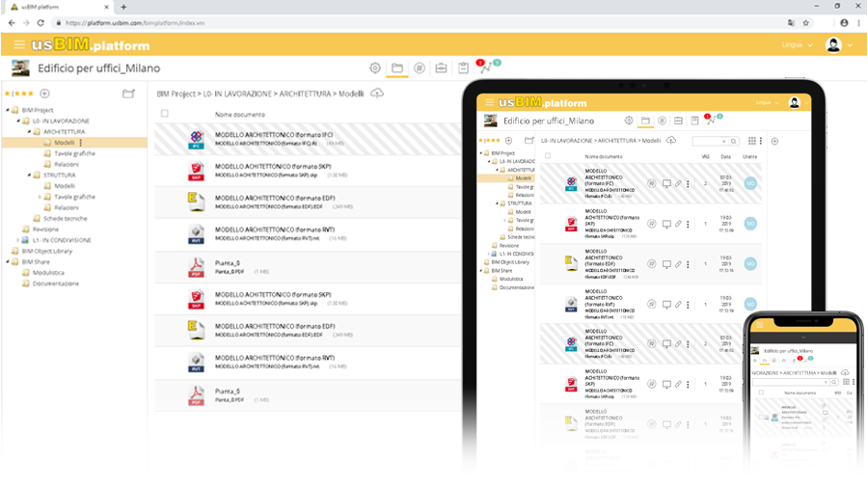Switch to documents folder tab in main toolbar
Viewport: 868px width, 488px height.
(397, 68)
